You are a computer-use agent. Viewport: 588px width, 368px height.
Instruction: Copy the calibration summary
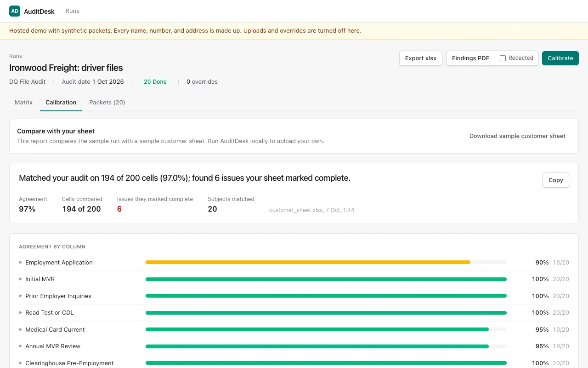(556, 180)
